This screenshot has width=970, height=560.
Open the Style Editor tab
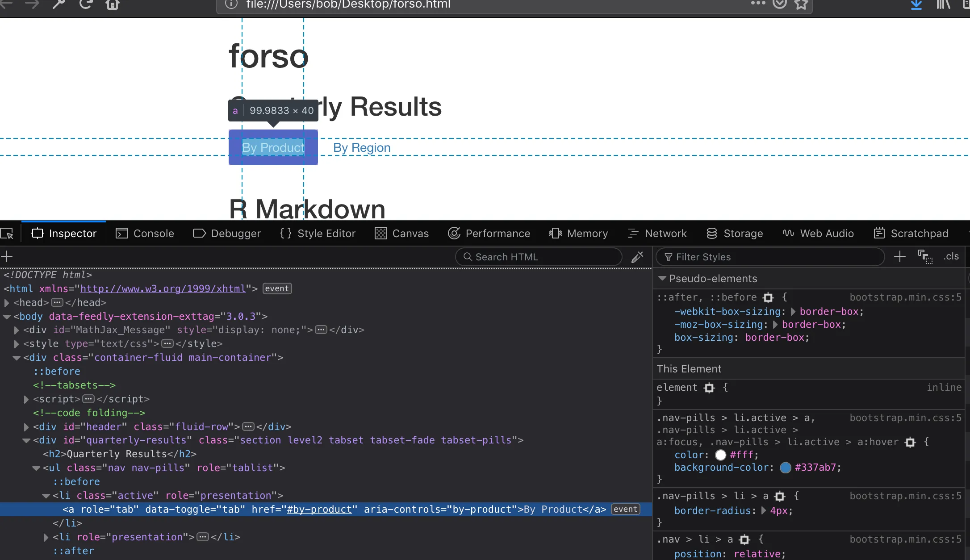click(x=318, y=234)
